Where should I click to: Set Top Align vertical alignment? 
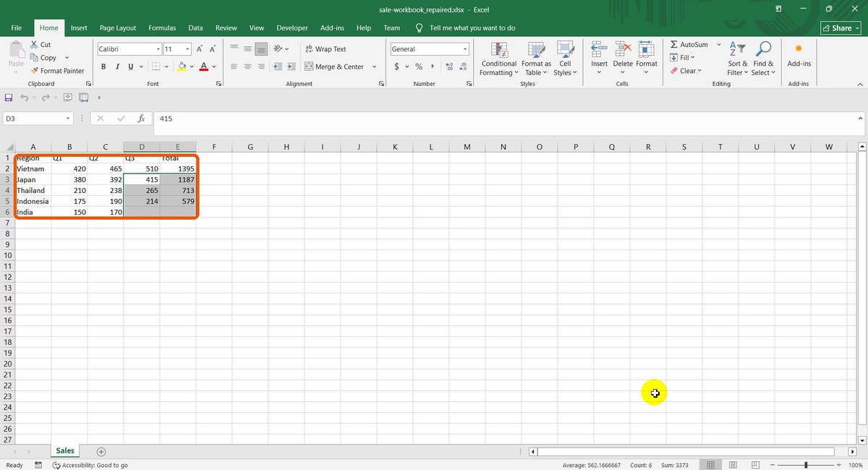pyautogui.click(x=234, y=49)
